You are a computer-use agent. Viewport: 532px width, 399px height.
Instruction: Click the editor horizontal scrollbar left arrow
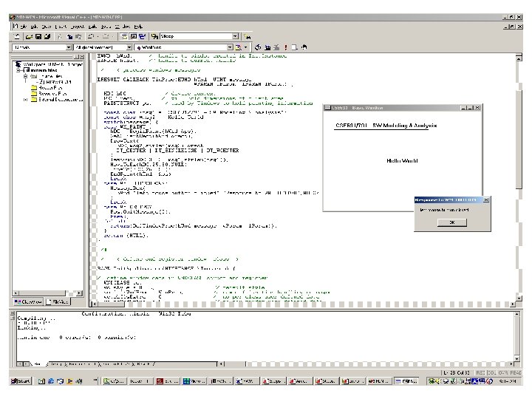pyautogui.click(x=95, y=304)
